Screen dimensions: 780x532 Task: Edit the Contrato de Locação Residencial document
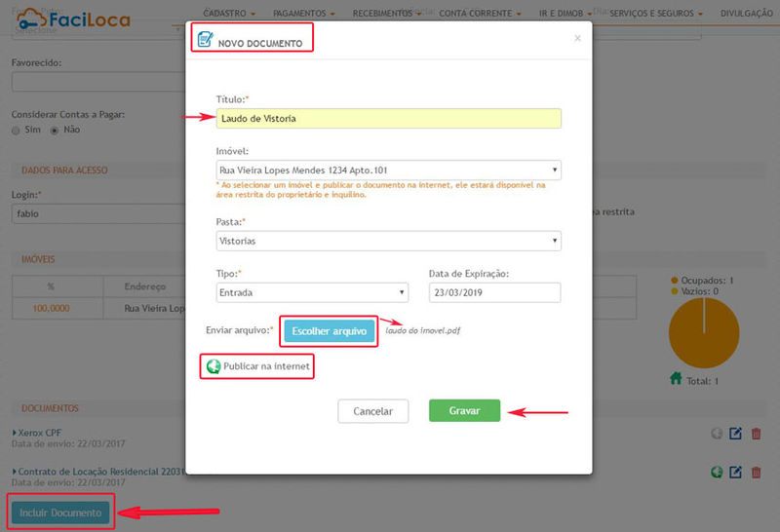(736, 473)
